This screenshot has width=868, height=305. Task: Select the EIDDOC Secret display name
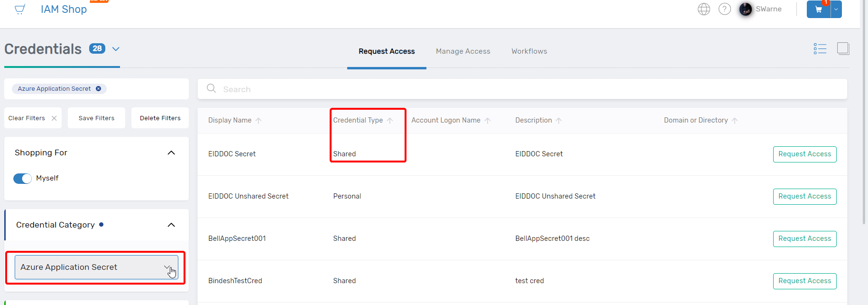coord(232,154)
